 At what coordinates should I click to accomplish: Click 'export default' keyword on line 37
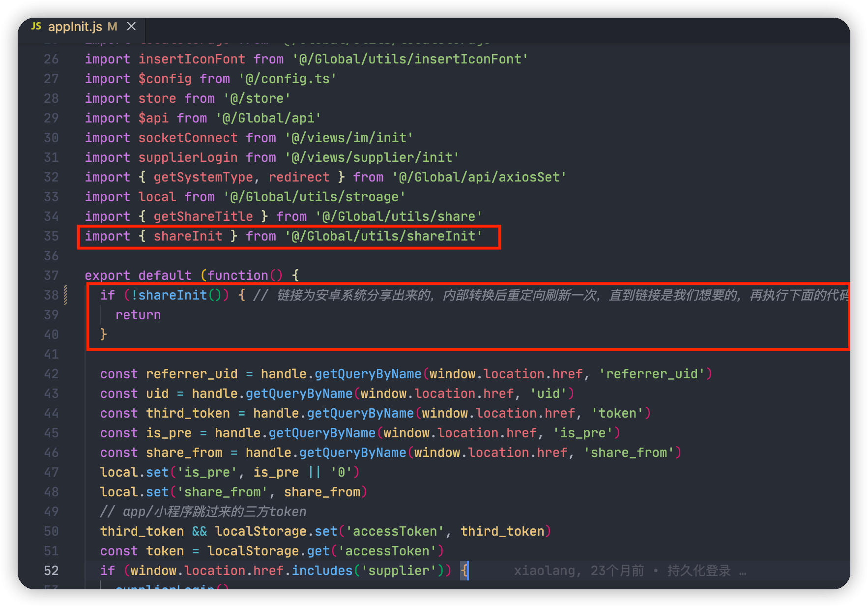click(138, 275)
